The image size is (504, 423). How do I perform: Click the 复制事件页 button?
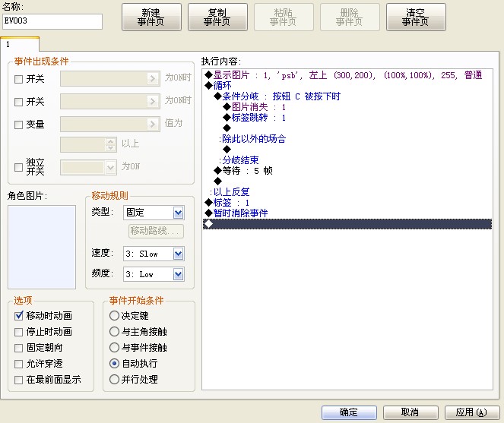coord(217,17)
